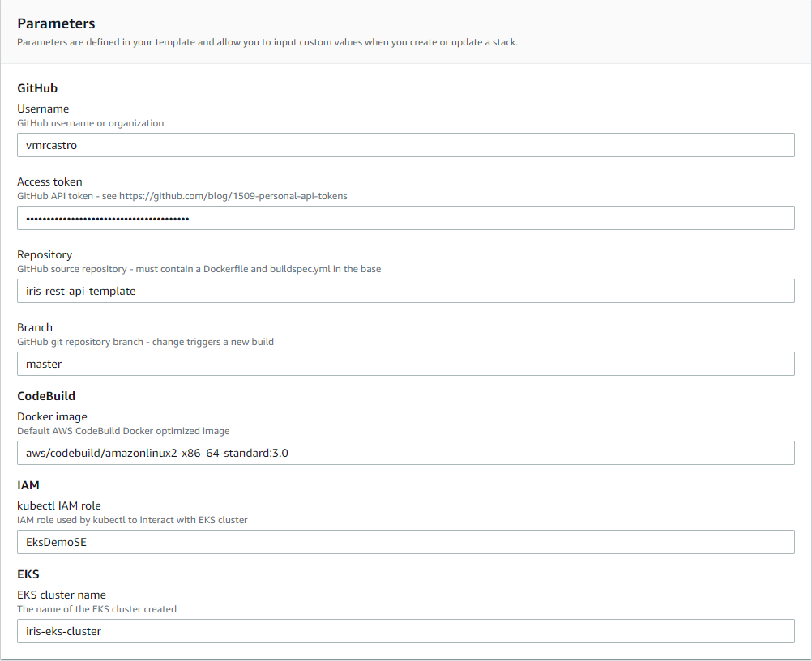Screen dimensions: 812x661
Task: Click the Access token field label
Action: coord(49,181)
